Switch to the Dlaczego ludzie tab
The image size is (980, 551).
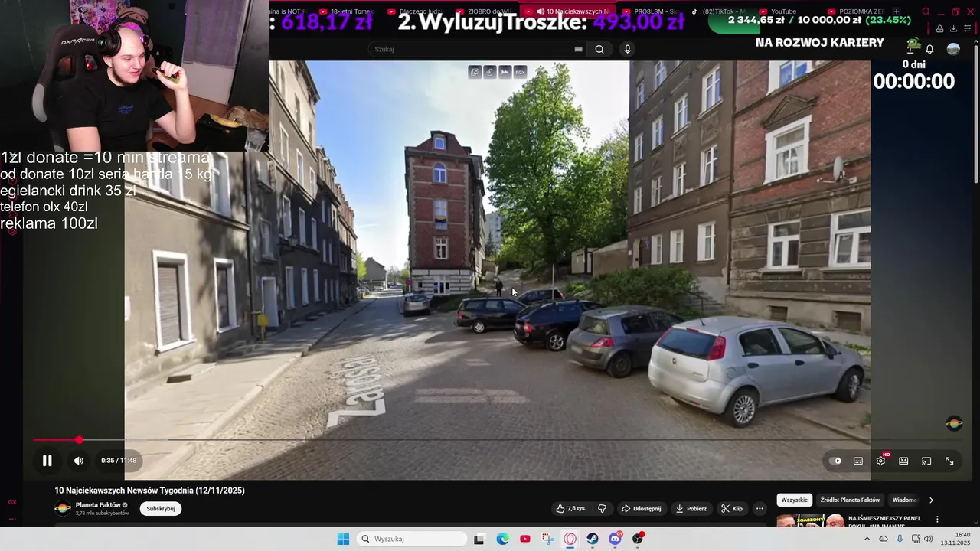point(415,11)
